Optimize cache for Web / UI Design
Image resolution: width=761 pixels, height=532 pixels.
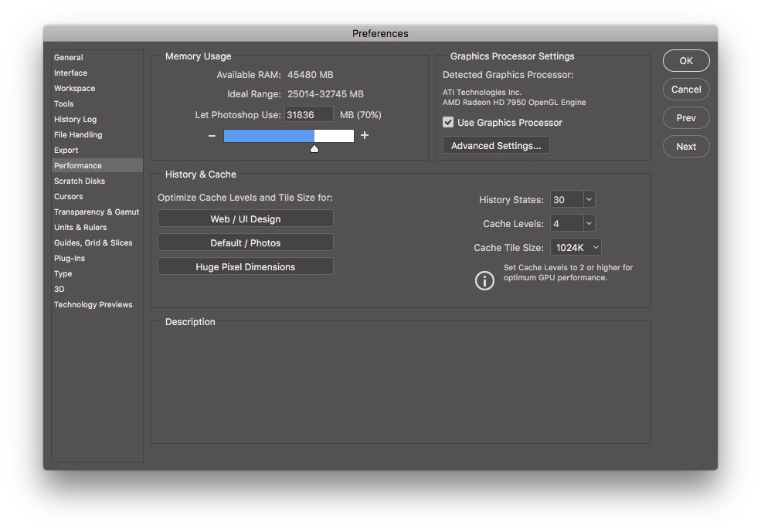pyautogui.click(x=246, y=219)
